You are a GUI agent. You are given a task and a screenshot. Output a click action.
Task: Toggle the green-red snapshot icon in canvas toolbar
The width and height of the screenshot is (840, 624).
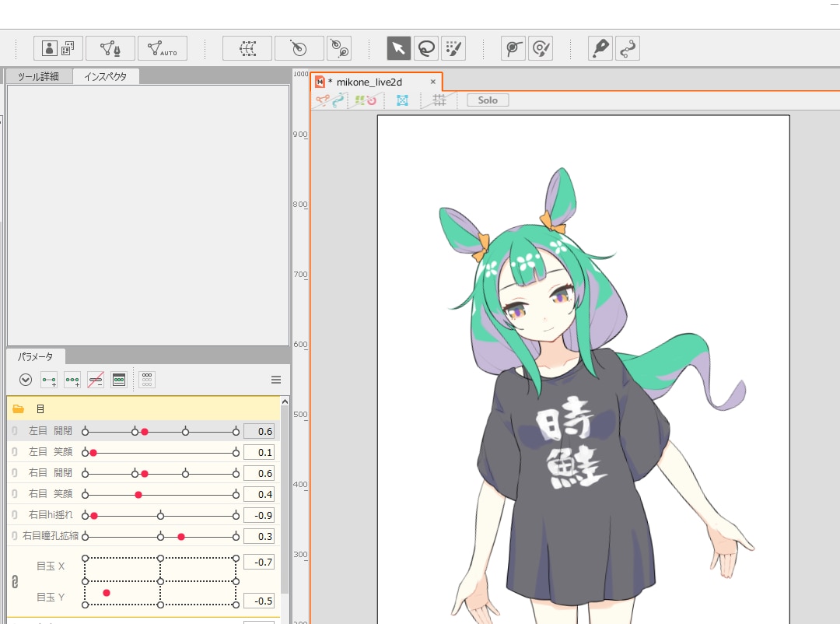[366, 100]
